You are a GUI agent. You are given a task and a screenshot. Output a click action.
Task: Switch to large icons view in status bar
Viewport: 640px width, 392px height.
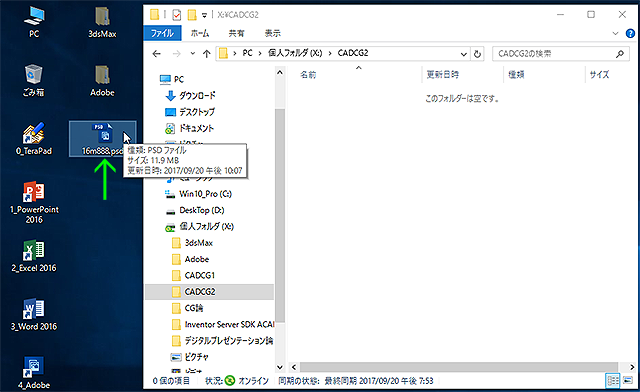(628, 381)
